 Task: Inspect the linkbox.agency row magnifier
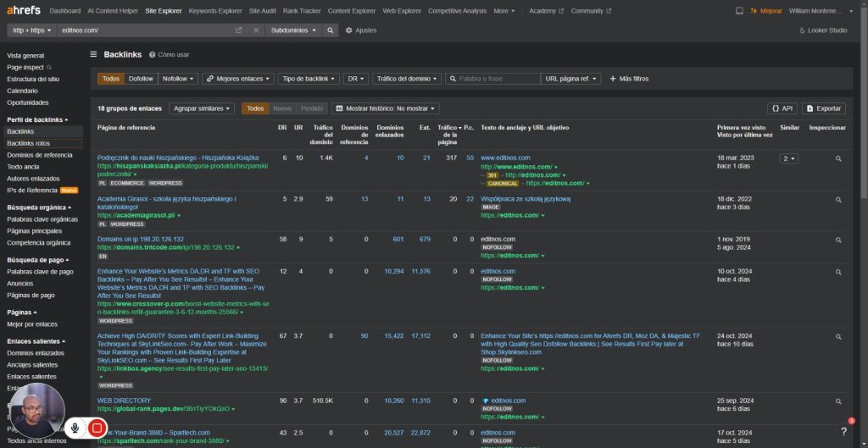(x=838, y=337)
